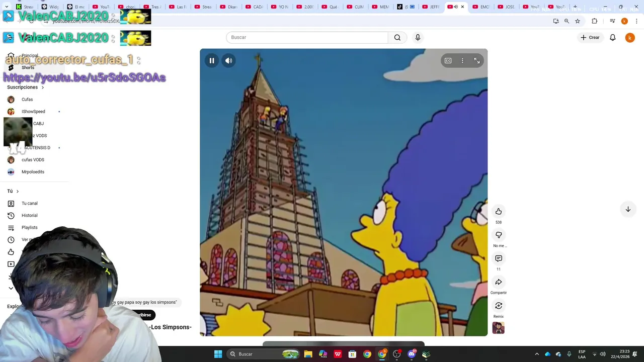Screen dimensions: 644x362
Task: Open Chrome profile avatar
Action: coord(624,21)
